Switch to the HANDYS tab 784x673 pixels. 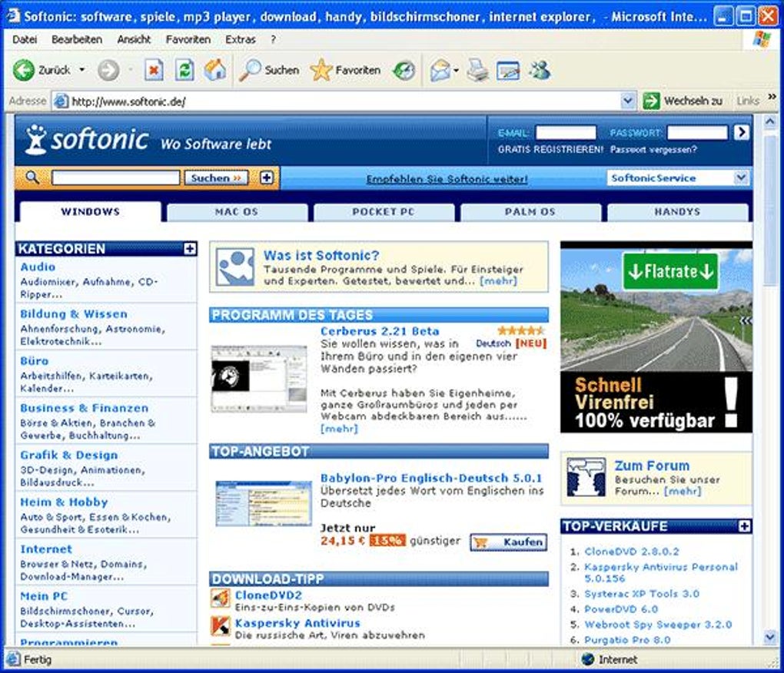point(677,212)
